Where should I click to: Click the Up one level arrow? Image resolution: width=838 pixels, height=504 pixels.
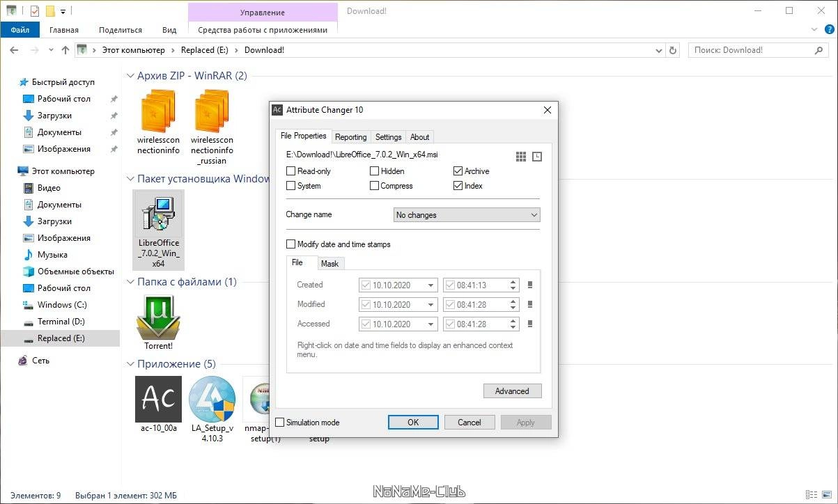pos(65,50)
